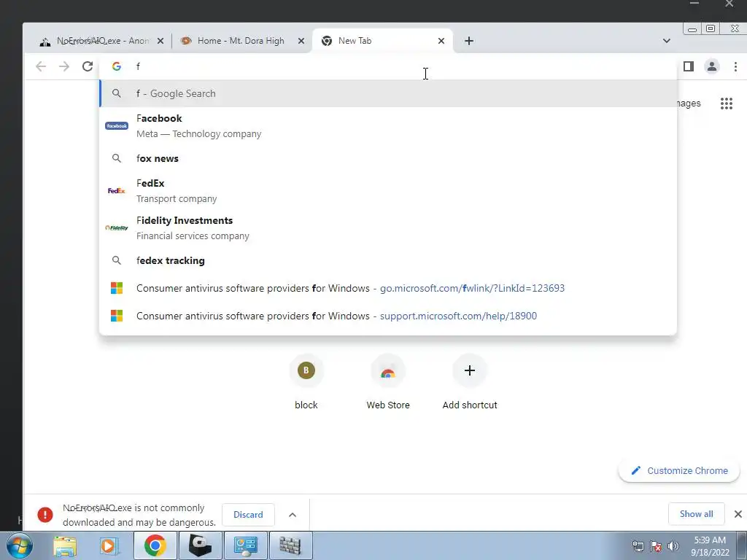
Task: Open a new tab with plus button
Action: click(x=469, y=41)
